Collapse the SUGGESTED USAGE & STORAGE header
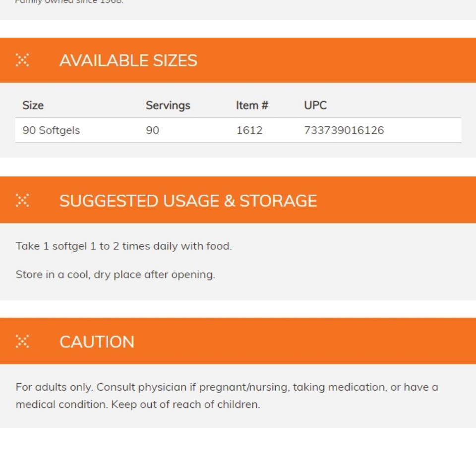 pos(238,200)
